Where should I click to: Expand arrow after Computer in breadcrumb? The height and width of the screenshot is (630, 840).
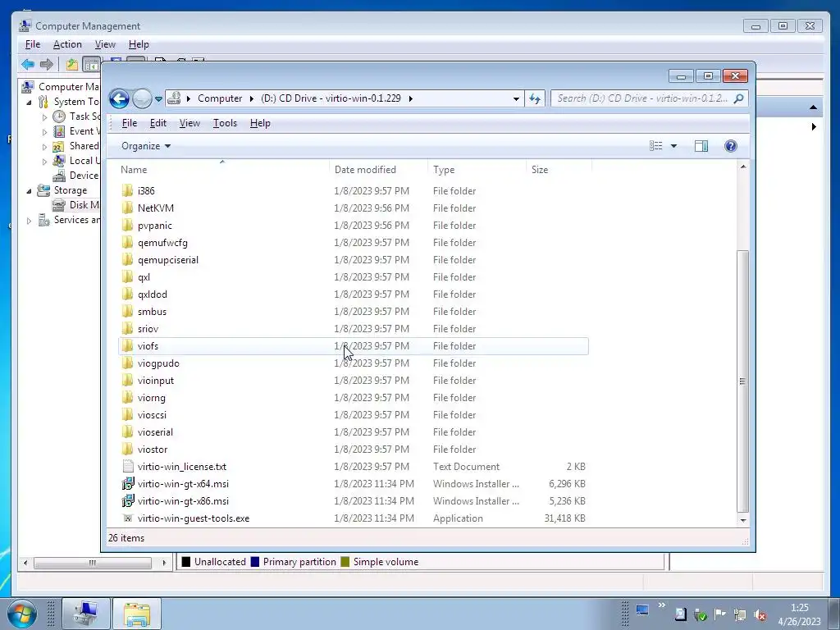(x=251, y=98)
